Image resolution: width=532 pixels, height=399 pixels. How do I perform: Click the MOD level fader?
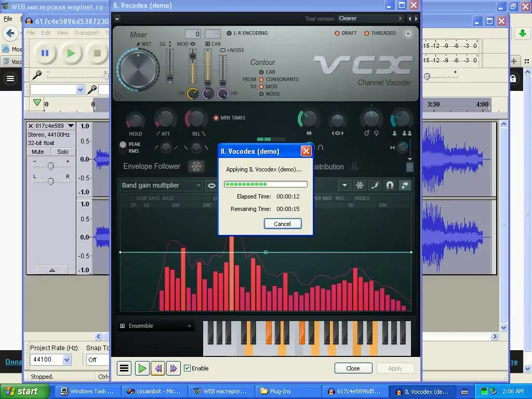click(192, 65)
